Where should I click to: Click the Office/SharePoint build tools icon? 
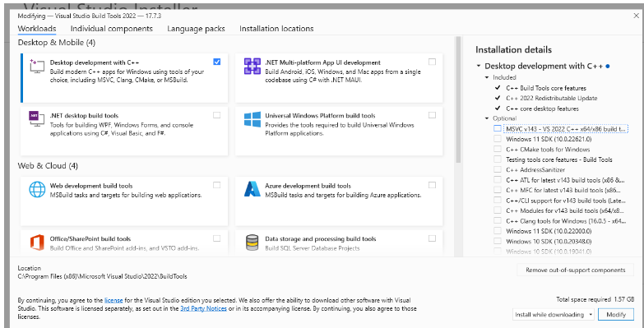point(37,243)
